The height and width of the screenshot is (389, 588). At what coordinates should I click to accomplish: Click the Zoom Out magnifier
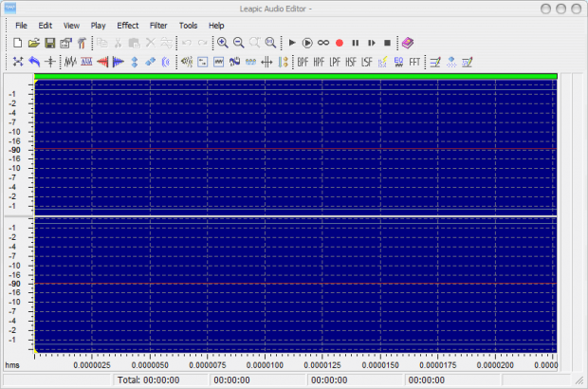coord(238,43)
